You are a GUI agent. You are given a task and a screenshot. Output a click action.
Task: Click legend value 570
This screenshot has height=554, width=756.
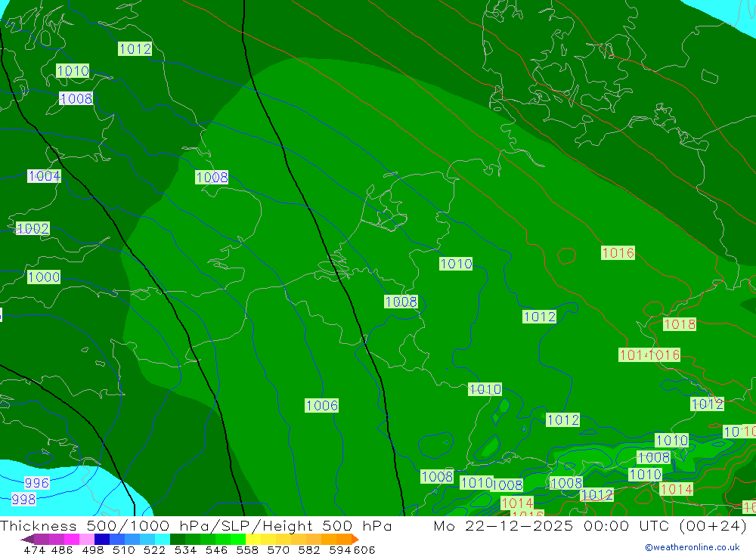(278, 549)
